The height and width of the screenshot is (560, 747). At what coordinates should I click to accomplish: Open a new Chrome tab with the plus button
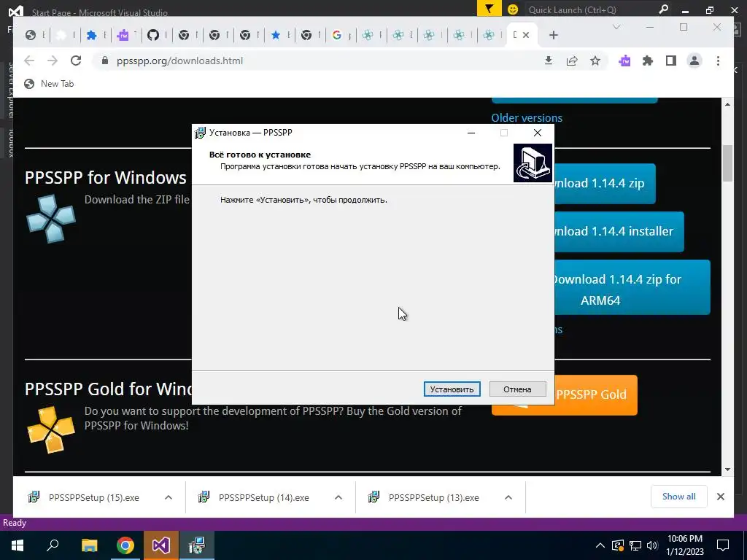tap(553, 35)
